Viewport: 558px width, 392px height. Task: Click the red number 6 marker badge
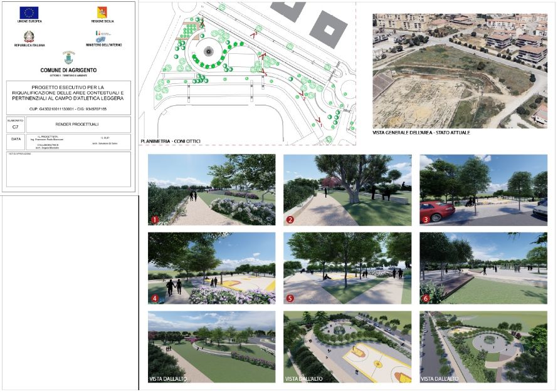[426, 298]
